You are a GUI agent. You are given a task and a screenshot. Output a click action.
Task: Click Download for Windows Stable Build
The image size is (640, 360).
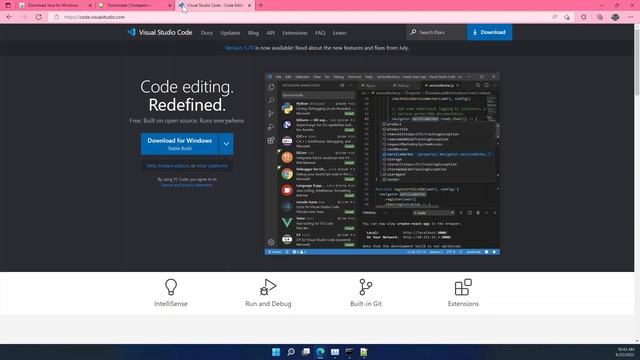pyautogui.click(x=180, y=144)
